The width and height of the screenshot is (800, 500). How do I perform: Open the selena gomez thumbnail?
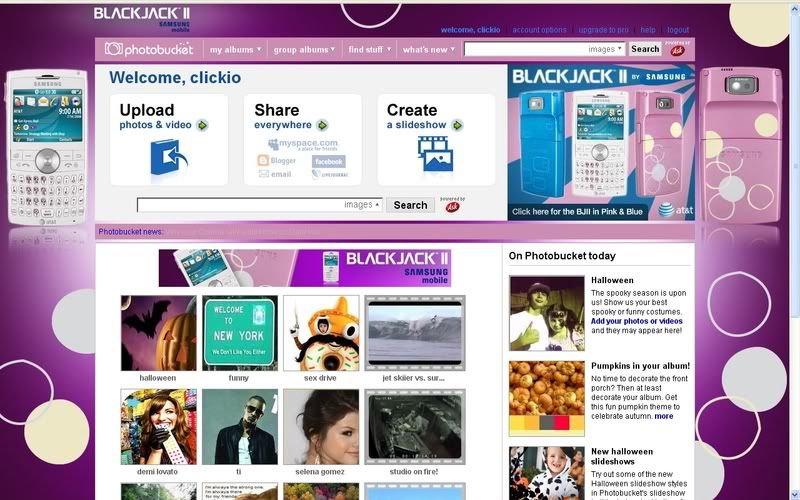pyautogui.click(x=321, y=427)
